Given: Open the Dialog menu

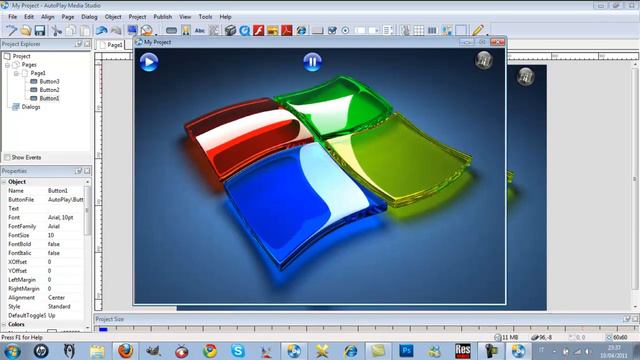Looking at the screenshot, I should point(89,17).
